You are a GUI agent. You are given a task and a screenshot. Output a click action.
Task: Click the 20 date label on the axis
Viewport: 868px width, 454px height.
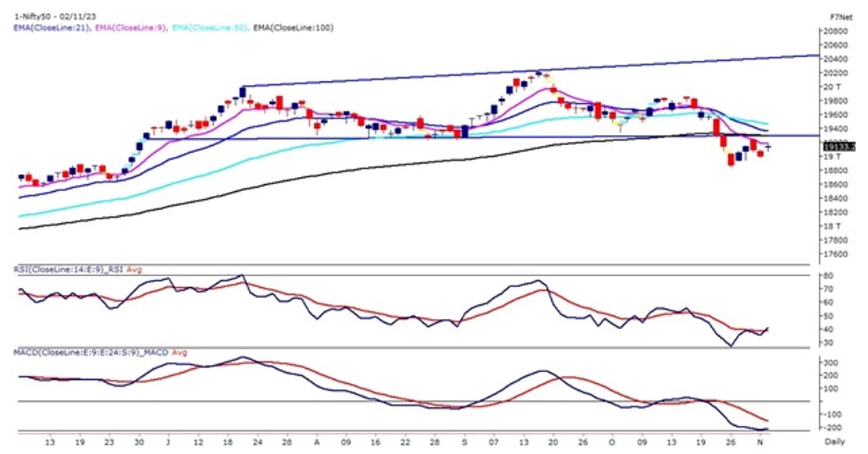pos(553,442)
